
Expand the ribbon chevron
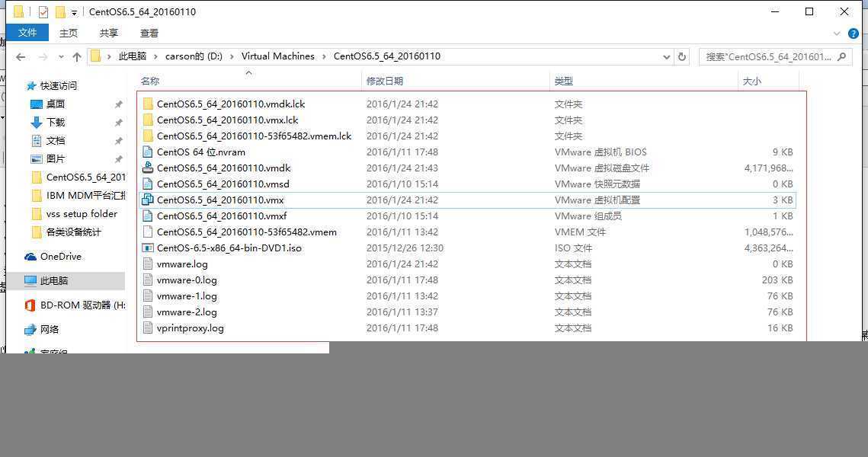pyautogui.click(x=837, y=34)
